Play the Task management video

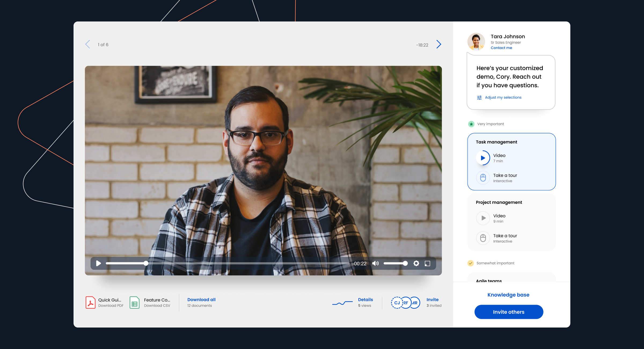483,158
